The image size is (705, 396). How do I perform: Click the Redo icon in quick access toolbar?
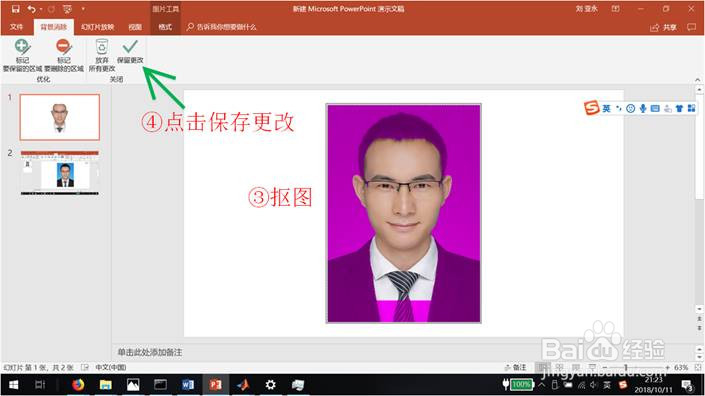point(51,9)
